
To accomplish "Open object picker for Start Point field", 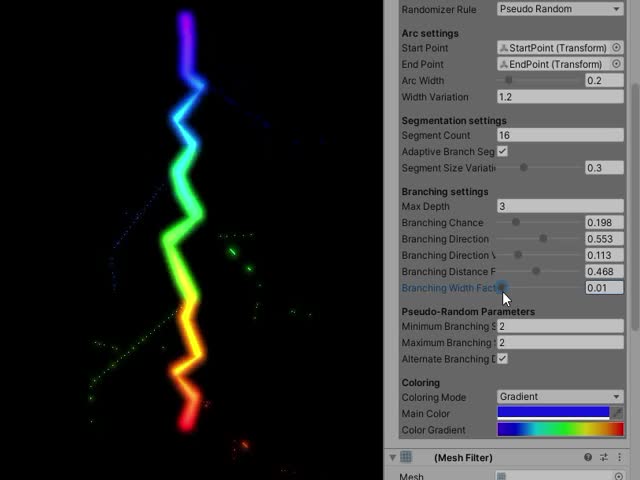I will pos(616,48).
